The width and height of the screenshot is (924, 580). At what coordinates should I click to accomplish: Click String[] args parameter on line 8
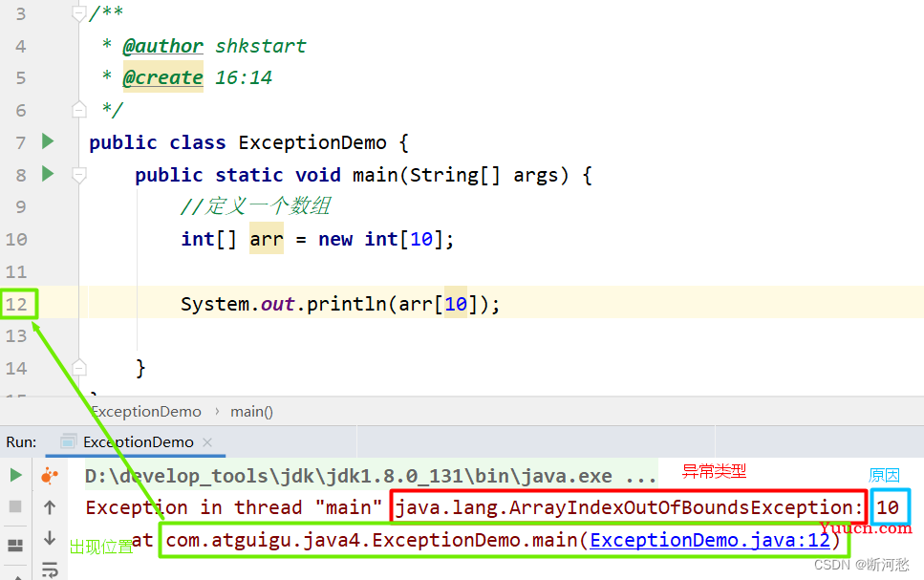483,175
